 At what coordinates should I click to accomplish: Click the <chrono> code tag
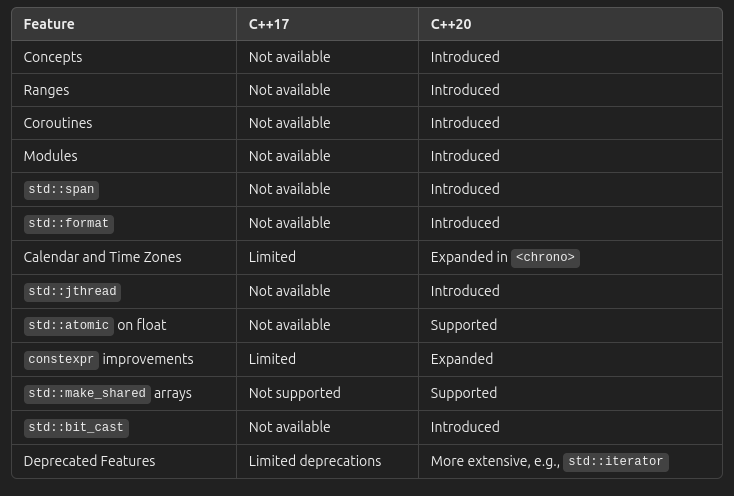[545, 258]
